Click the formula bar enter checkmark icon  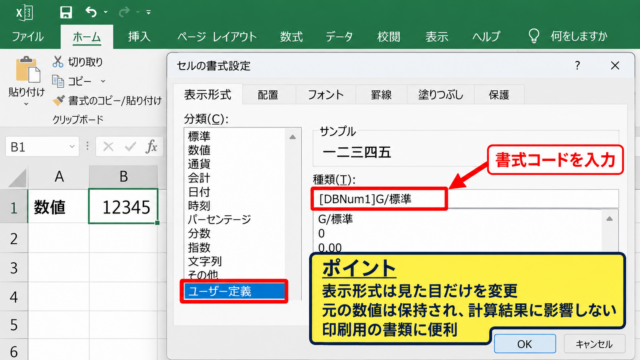[x=130, y=147]
